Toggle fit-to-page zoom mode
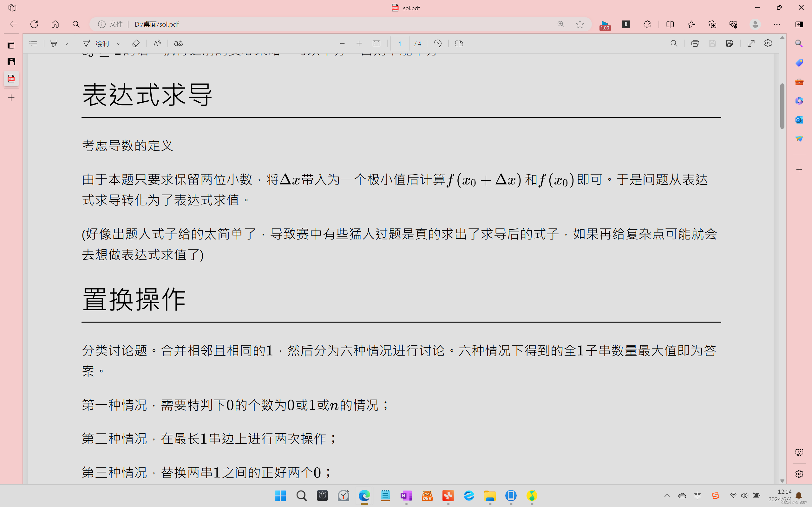Viewport: 812px width, 507px height. point(377,43)
